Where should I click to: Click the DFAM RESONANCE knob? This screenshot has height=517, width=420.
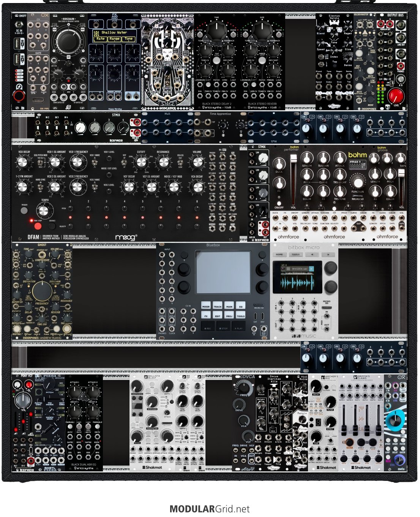click(x=163, y=163)
